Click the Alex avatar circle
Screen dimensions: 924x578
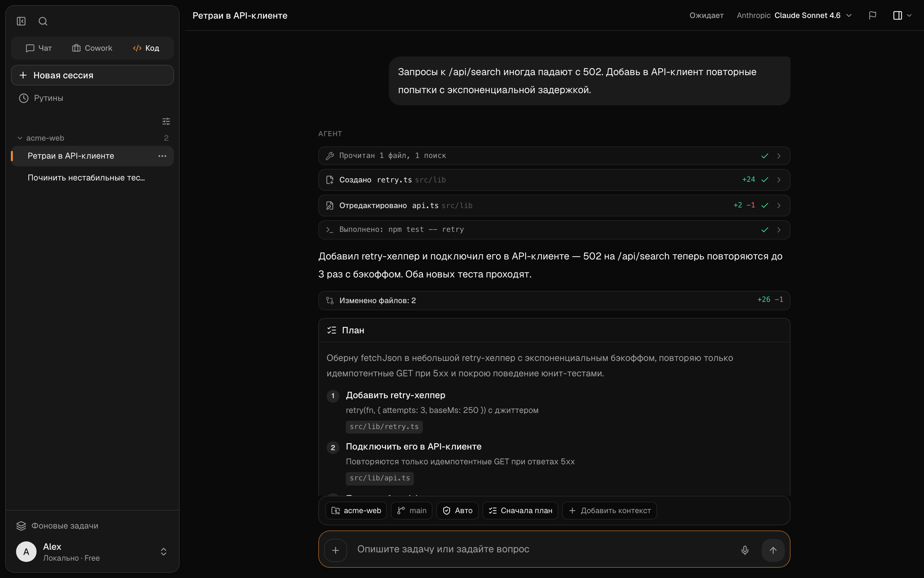pos(26,552)
